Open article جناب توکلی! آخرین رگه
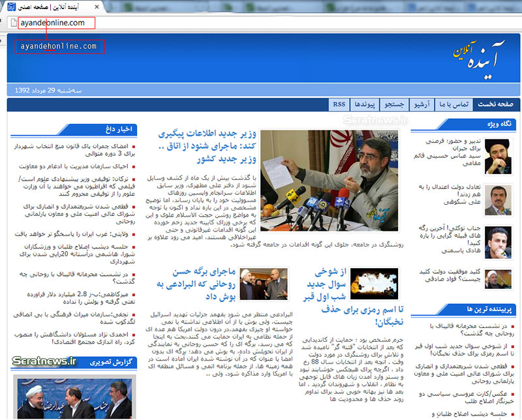The height and width of the screenshot is (420, 522). (x=450, y=239)
